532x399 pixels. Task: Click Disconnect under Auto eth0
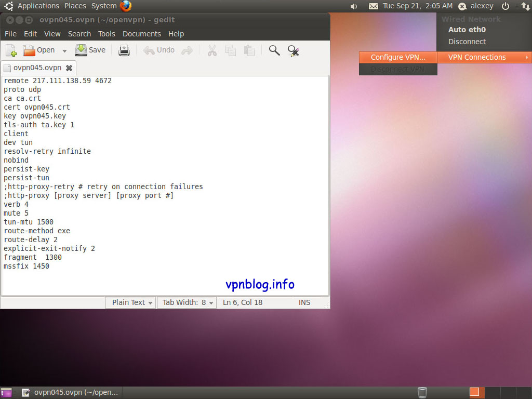click(x=467, y=42)
